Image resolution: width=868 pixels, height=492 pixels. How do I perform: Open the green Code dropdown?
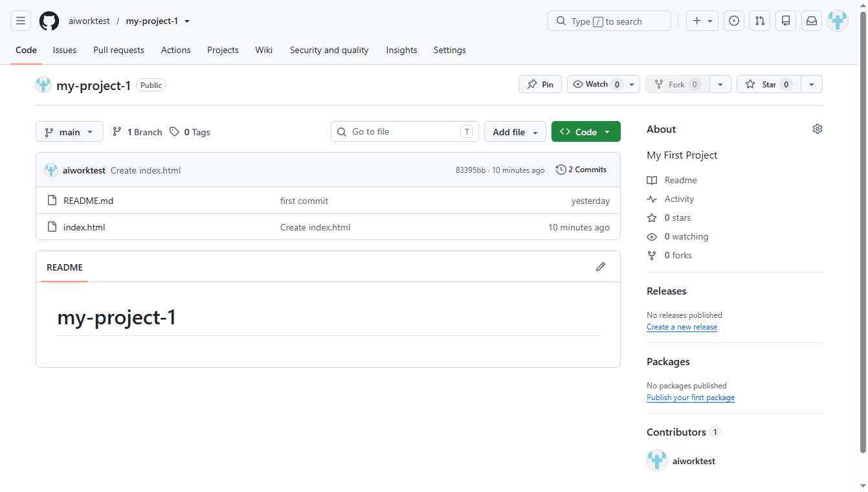click(x=586, y=131)
